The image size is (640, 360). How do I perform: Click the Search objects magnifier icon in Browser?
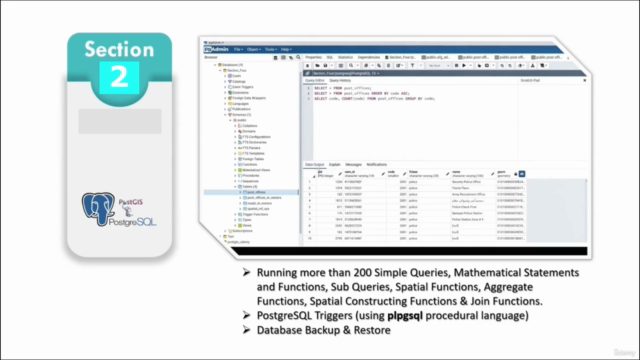298,58
